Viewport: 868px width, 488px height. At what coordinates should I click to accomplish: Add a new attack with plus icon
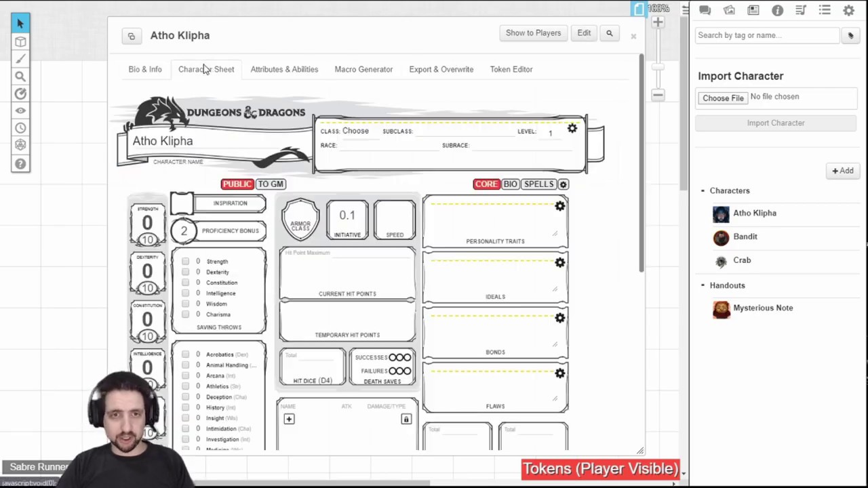pos(289,420)
